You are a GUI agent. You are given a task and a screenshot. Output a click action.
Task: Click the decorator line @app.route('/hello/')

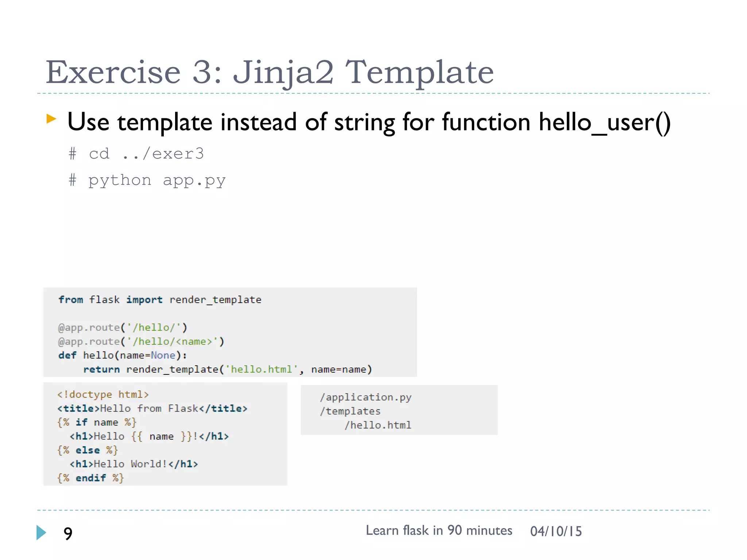[123, 327]
